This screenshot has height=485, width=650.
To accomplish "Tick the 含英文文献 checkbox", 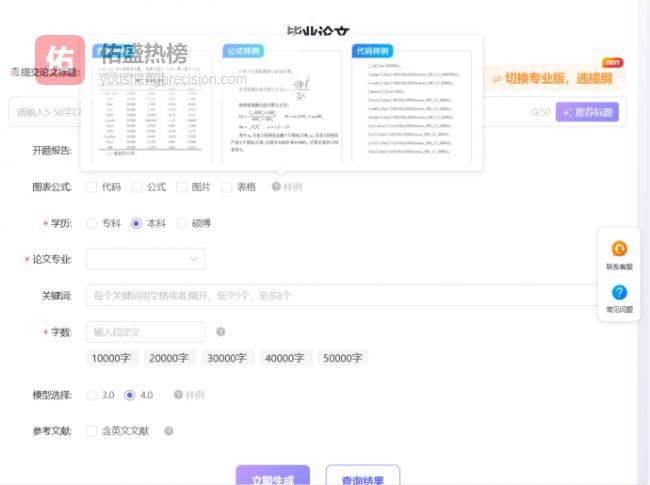I will (x=92, y=431).
